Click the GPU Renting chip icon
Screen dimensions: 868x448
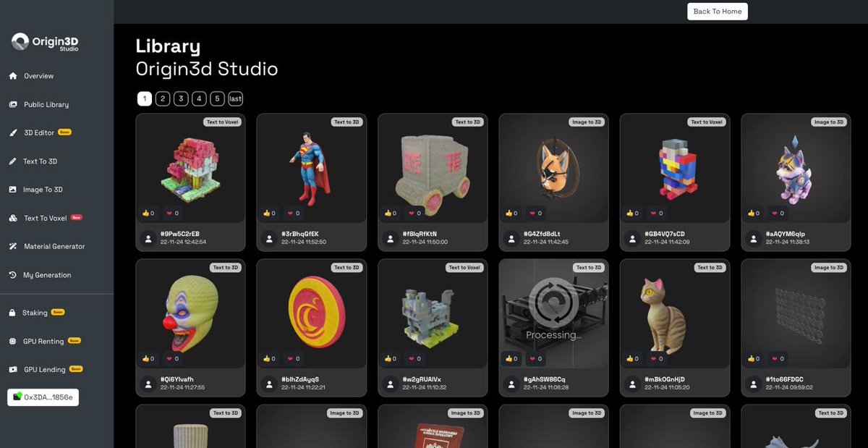point(12,341)
